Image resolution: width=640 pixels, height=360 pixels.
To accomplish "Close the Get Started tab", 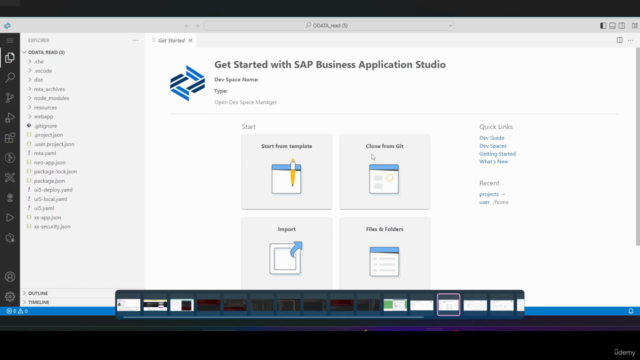I will (190, 40).
